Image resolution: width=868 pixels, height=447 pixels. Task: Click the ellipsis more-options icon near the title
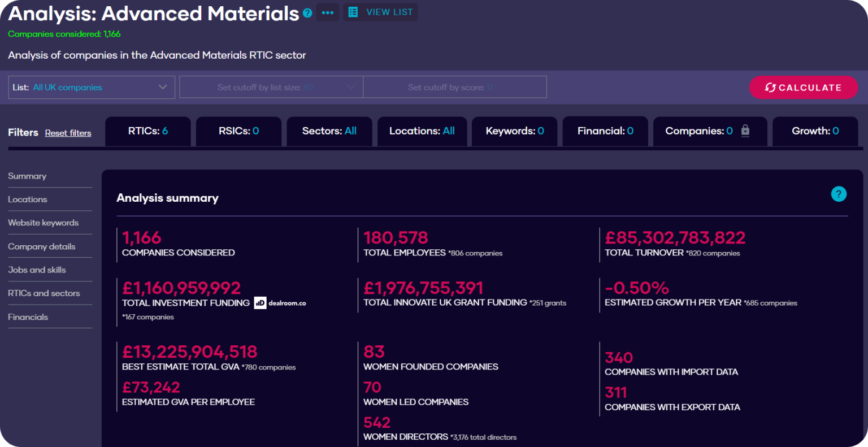(x=328, y=12)
